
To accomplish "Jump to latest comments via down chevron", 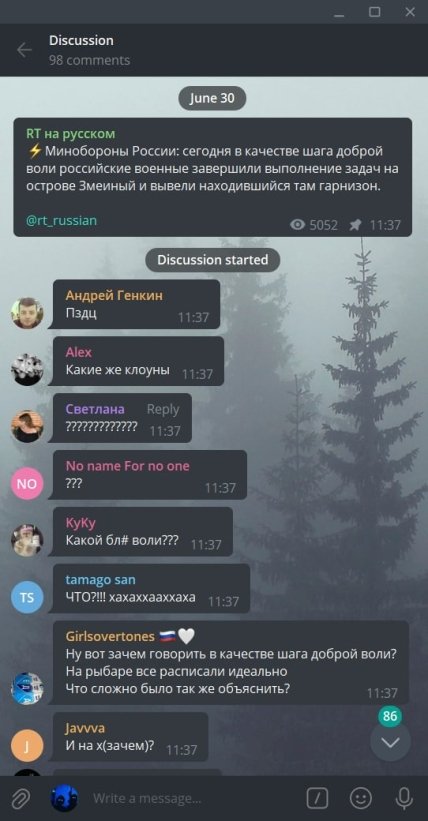I will pyautogui.click(x=390, y=742).
